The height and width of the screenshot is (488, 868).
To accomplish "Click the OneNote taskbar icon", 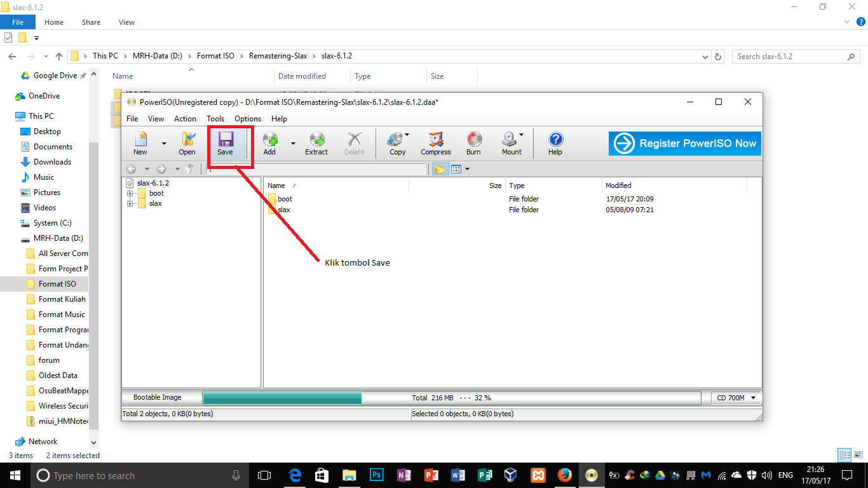I will 403,475.
